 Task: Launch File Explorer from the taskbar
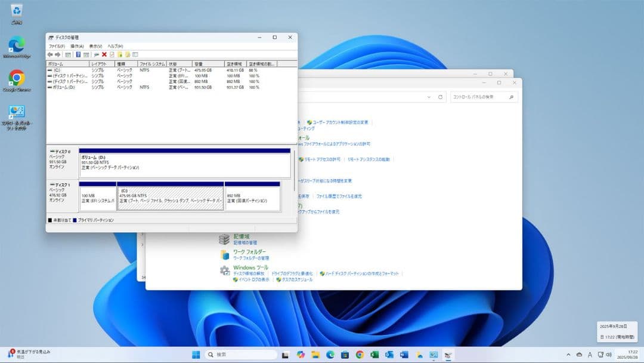314,354
